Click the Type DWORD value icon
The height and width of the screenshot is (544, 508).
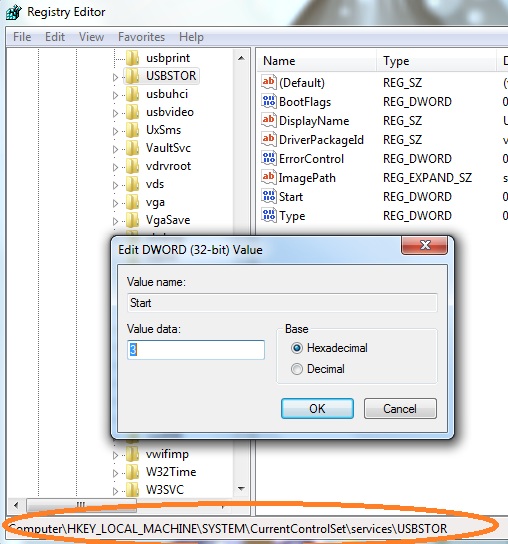pyautogui.click(x=269, y=215)
